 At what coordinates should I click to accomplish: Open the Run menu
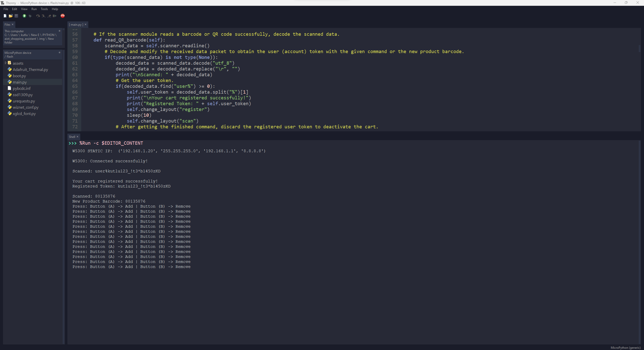point(33,9)
